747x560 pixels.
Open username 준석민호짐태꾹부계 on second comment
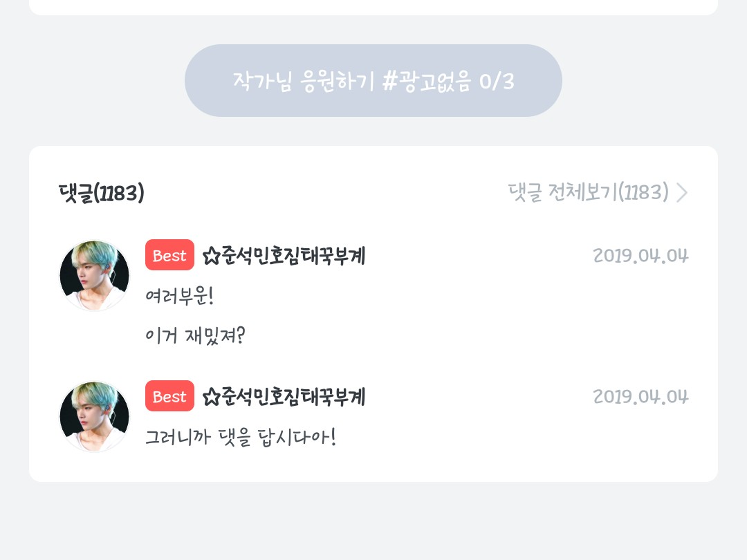pos(293,398)
